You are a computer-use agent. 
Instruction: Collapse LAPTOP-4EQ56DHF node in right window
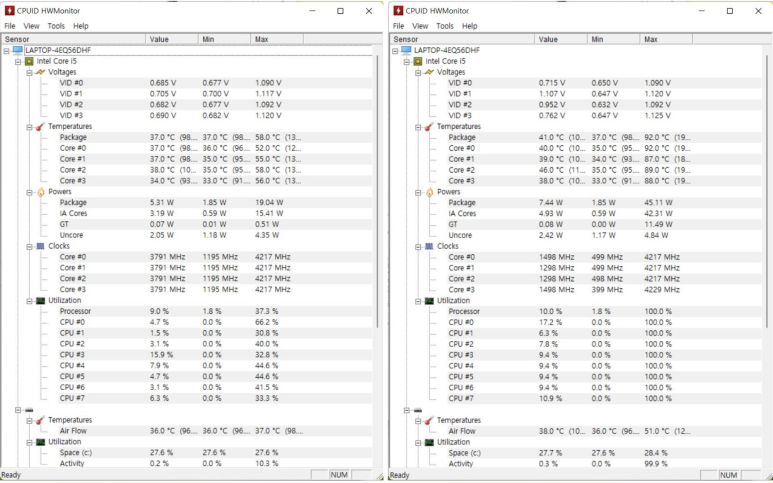[395, 50]
